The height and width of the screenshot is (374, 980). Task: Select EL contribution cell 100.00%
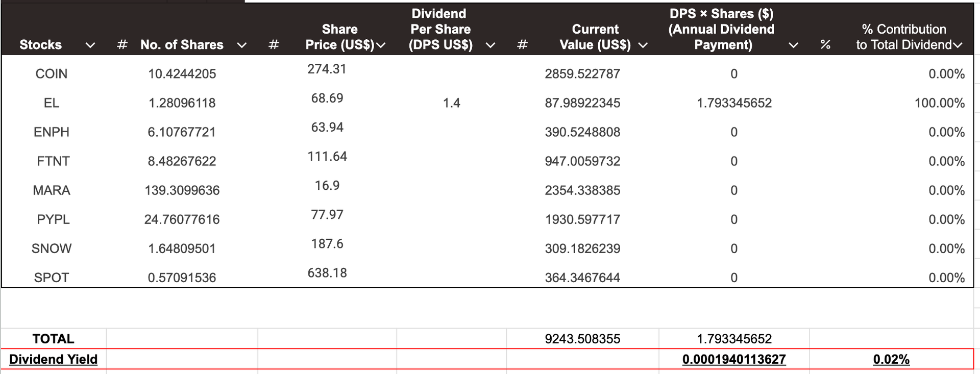click(x=940, y=103)
